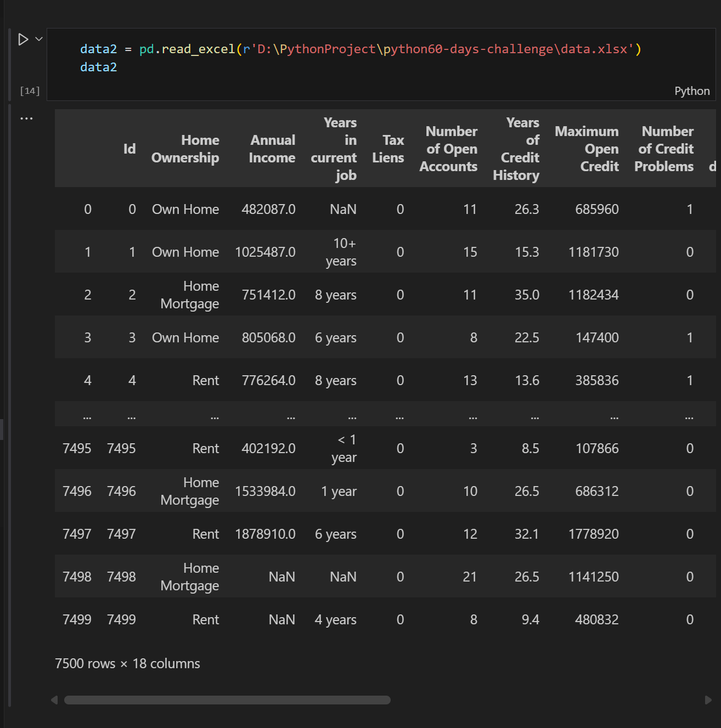Click the maximum open credit 686312

tap(597, 492)
